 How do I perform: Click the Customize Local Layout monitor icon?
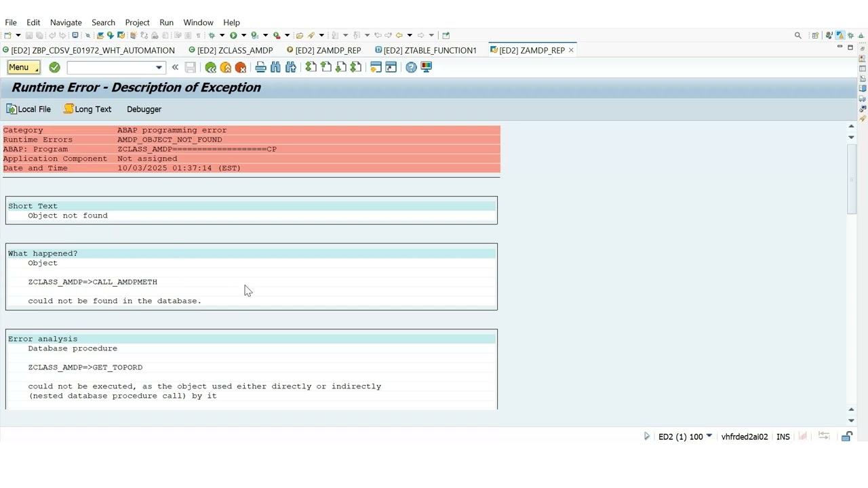426,67
